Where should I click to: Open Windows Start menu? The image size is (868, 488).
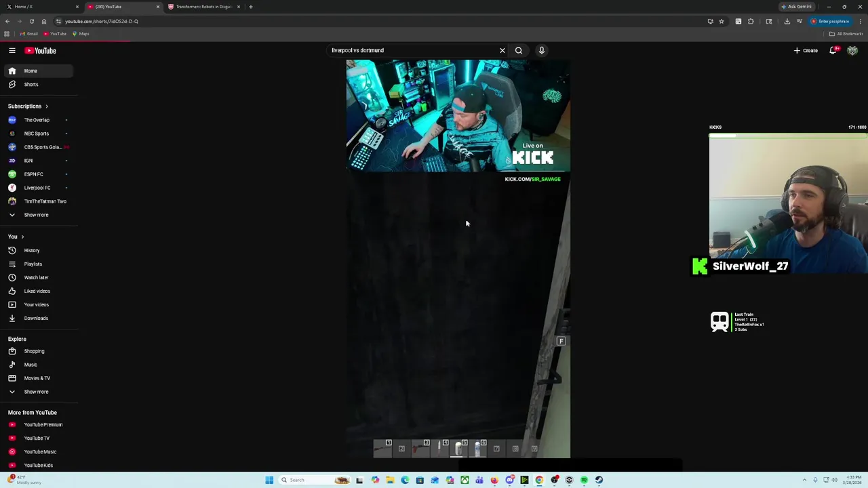[x=269, y=480]
